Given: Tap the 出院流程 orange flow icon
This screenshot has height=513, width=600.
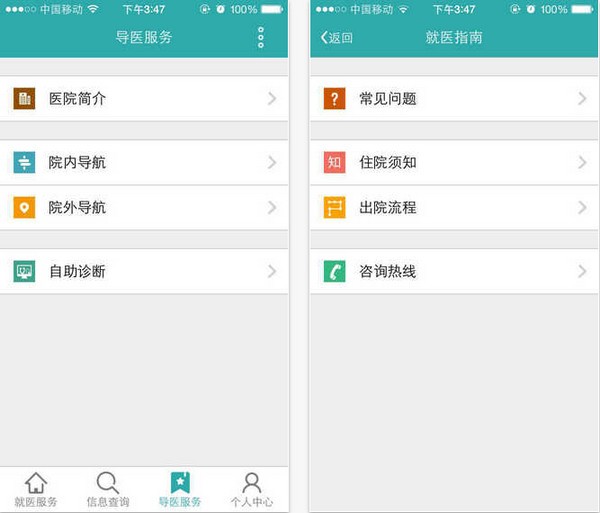Looking at the screenshot, I should (x=334, y=207).
